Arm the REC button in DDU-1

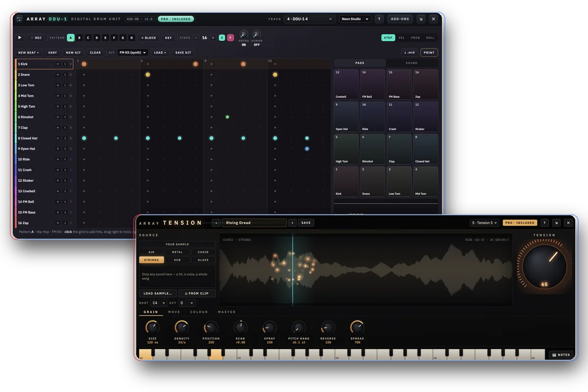pos(36,38)
